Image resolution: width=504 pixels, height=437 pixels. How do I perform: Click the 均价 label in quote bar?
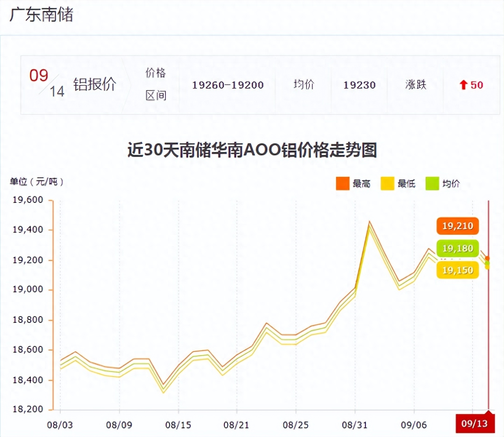coord(304,85)
